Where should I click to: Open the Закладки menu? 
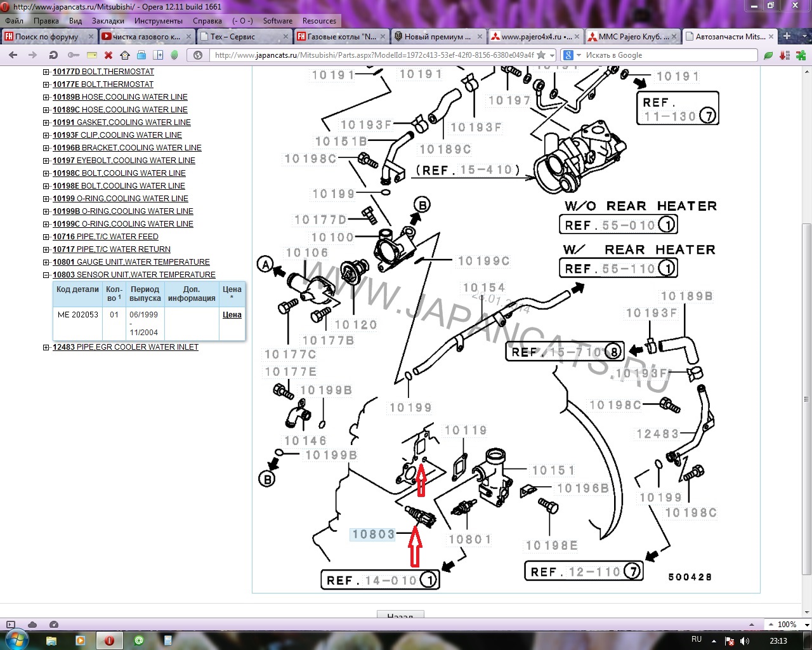pos(108,21)
